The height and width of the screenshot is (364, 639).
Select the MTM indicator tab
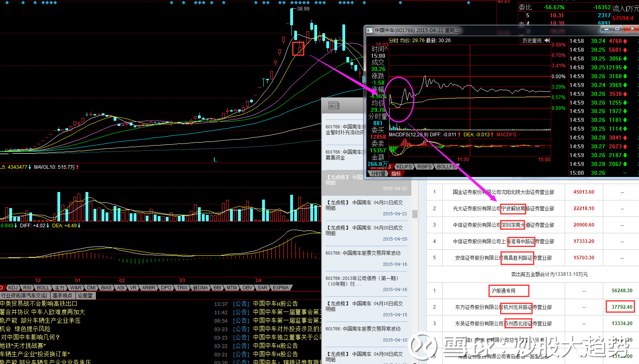pyautogui.click(x=232, y=288)
